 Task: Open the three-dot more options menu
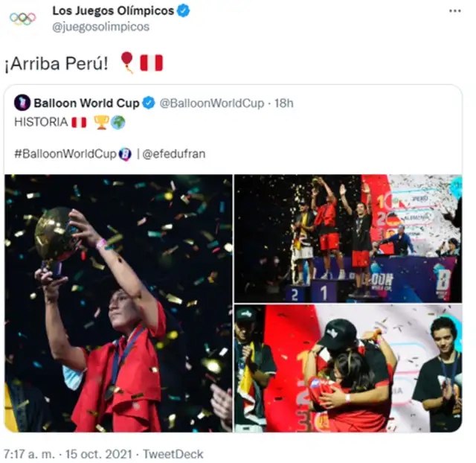[454, 11]
